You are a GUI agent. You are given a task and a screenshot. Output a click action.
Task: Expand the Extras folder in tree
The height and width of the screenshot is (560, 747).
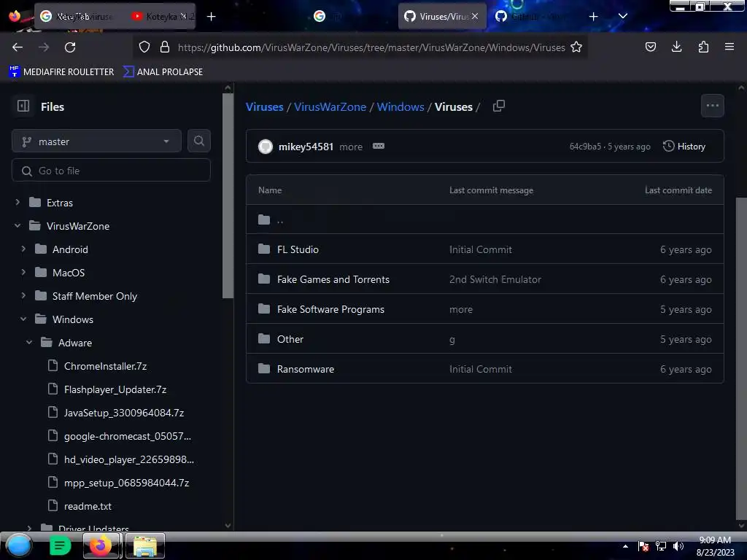click(18, 203)
